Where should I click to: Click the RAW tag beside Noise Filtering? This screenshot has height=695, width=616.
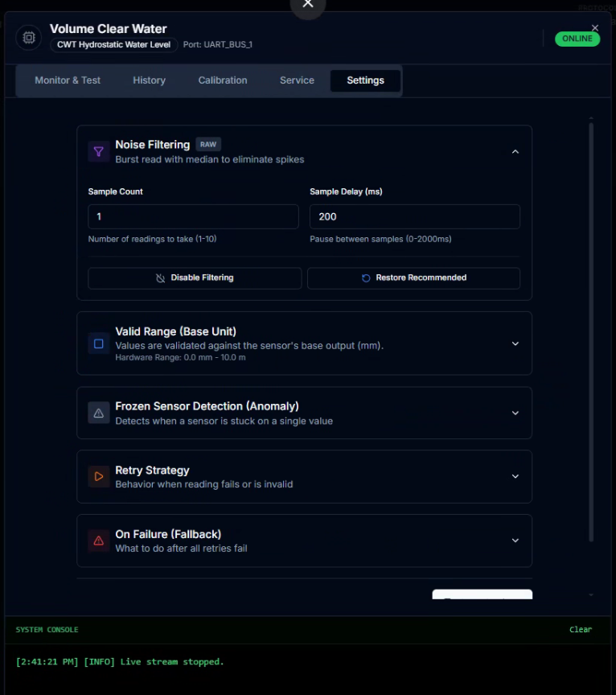[x=208, y=145]
